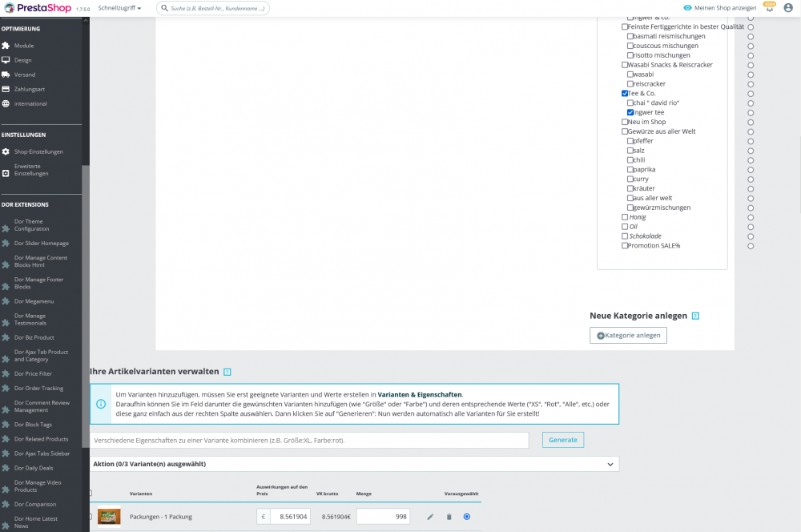Open the Schnellzugriff dropdown
The image size is (801, 532).
pyautogui.click(x=116, y=6)
